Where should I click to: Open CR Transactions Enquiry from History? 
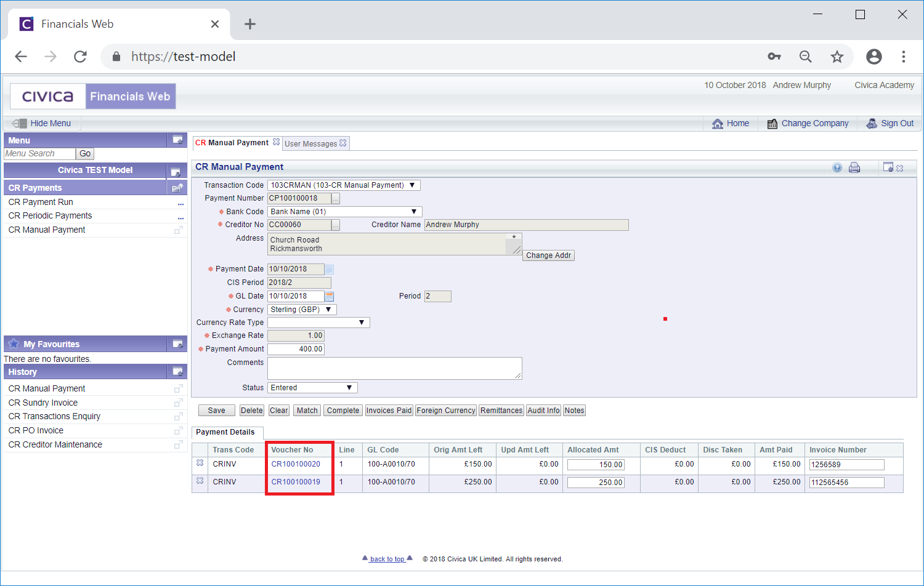[x=54, y=416]
